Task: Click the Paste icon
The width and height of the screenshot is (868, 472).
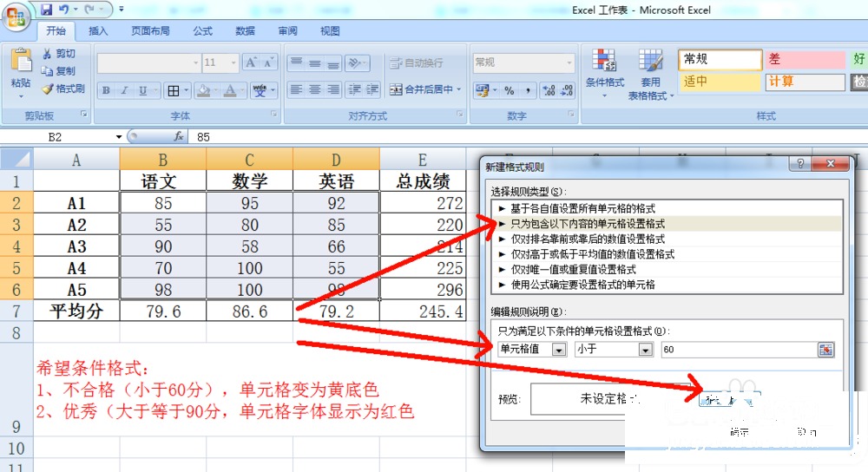Action: [21, 61]
